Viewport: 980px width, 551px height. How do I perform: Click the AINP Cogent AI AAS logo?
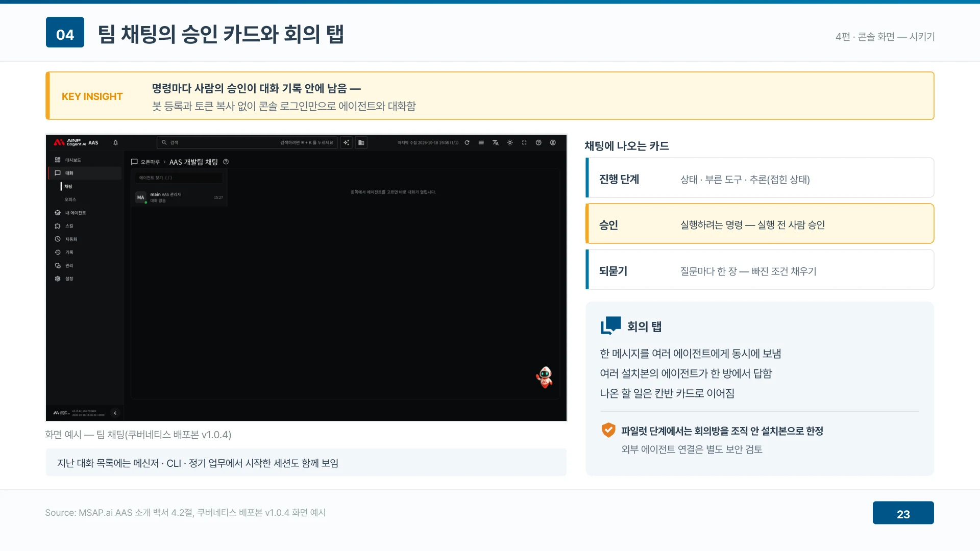(76, 142)
